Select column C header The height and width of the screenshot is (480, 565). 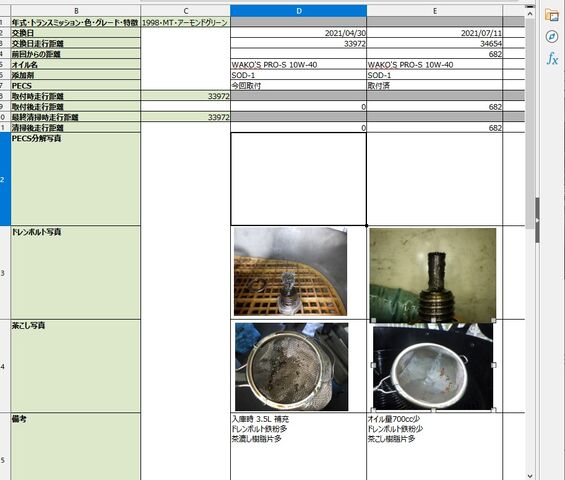coord(186,11)
